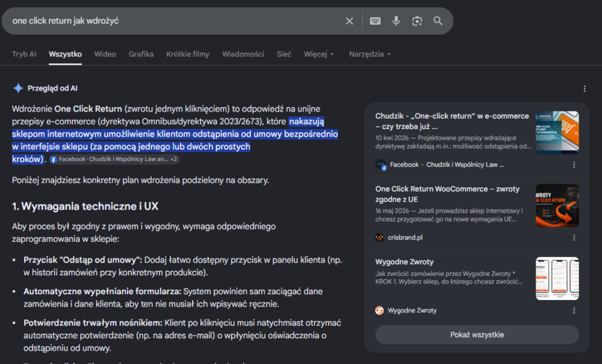Click heading 1. Wymagania techniczne i UX
Screen dimensions: 602x364
point(85,206)
